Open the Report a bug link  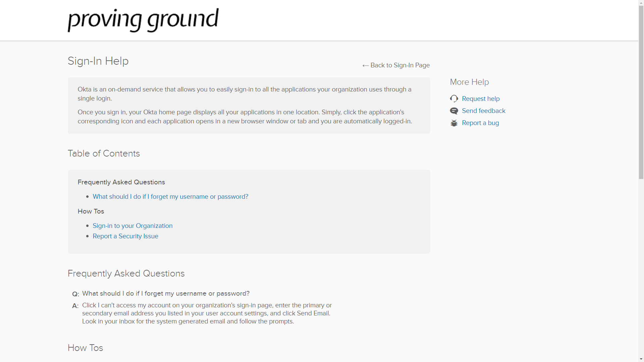480,123
